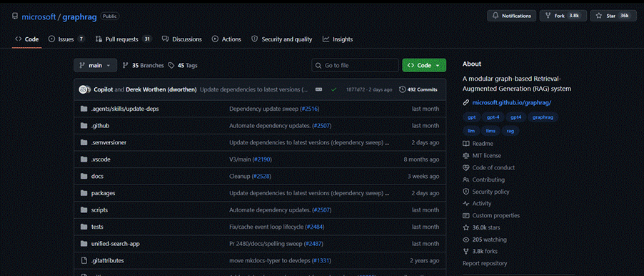Click Report repository link
Screen dimensions: 644x276
(485, 263)
